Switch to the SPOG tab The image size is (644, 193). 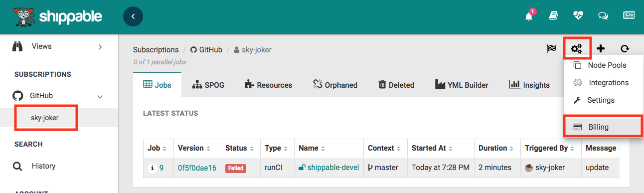(x=208, y=85)
